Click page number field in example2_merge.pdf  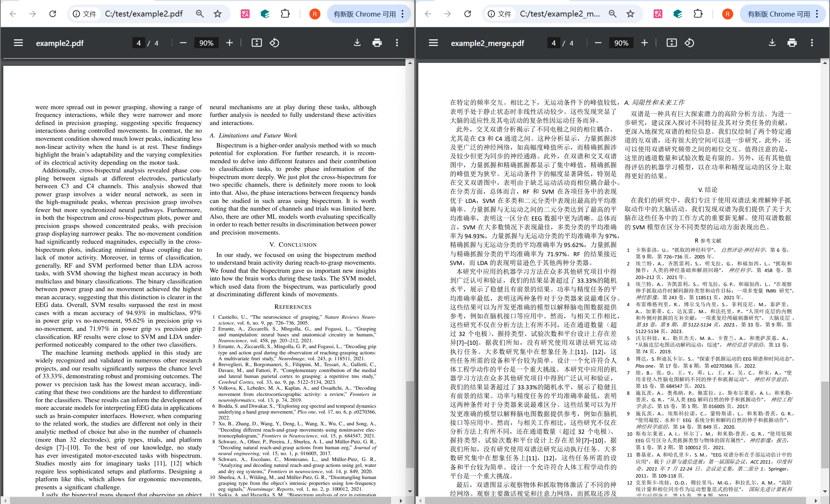(x=553, y=43)
